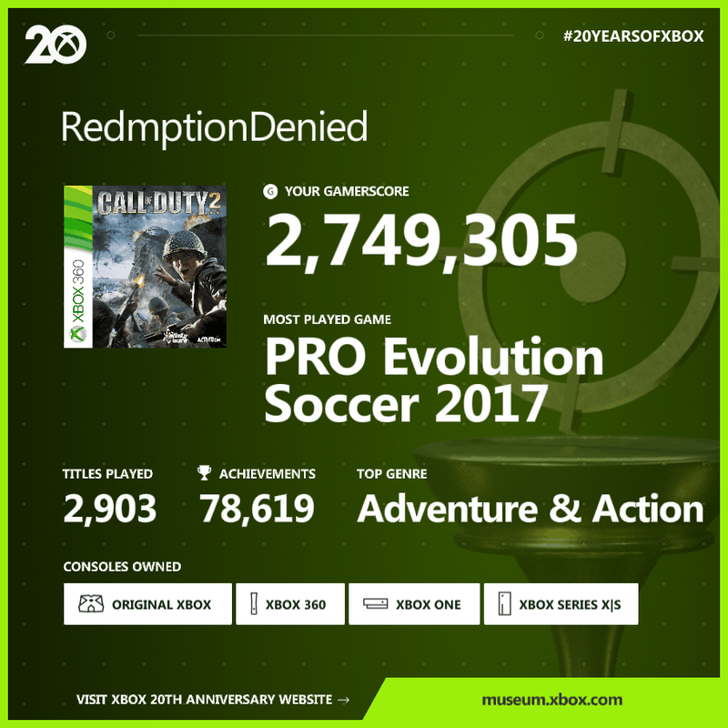Click the Gamerscore G icon
The image size is (728, 728).
pos(269,191)
